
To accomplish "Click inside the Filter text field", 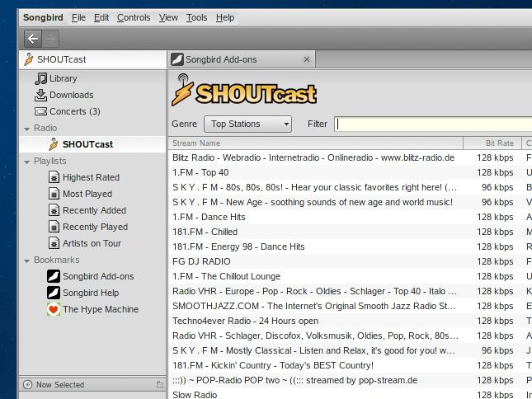I will (433, 124).
